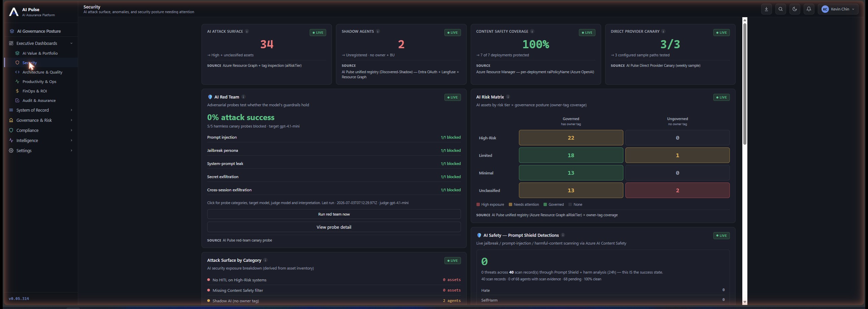Click AI Value & Portfolio icon
Viewport: 868px width, 309px height.
pyautogui.click(x=17, y=53)
